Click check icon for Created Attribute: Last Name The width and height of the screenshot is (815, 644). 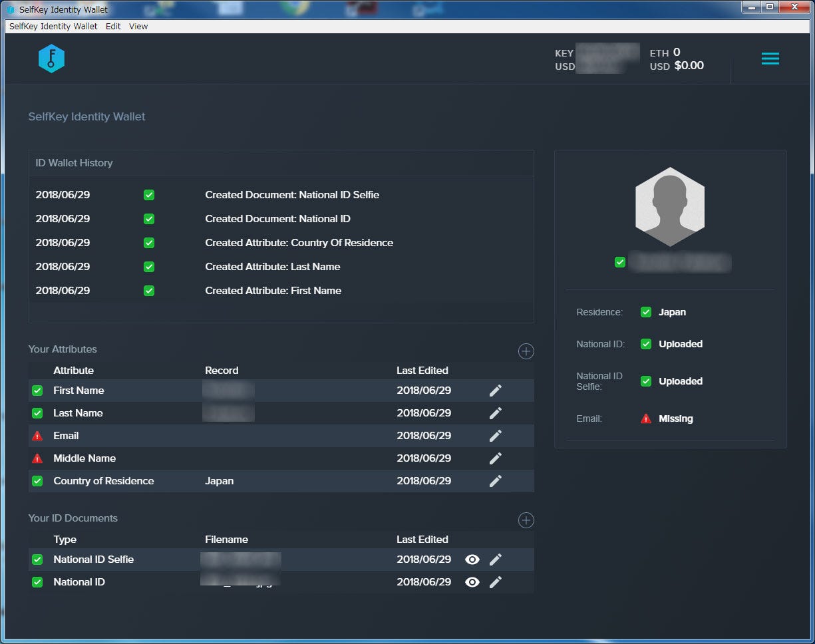[x=149, y=267]
